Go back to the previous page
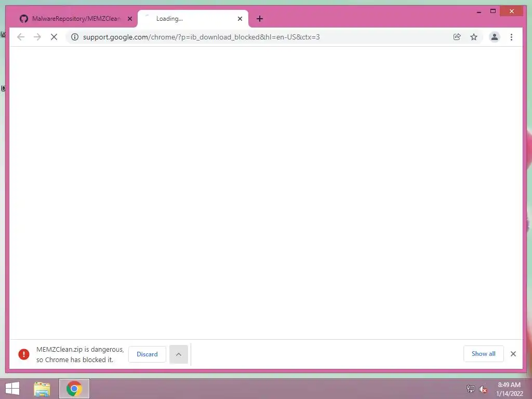Screen dimensions: 532x399 pos(21,37)
